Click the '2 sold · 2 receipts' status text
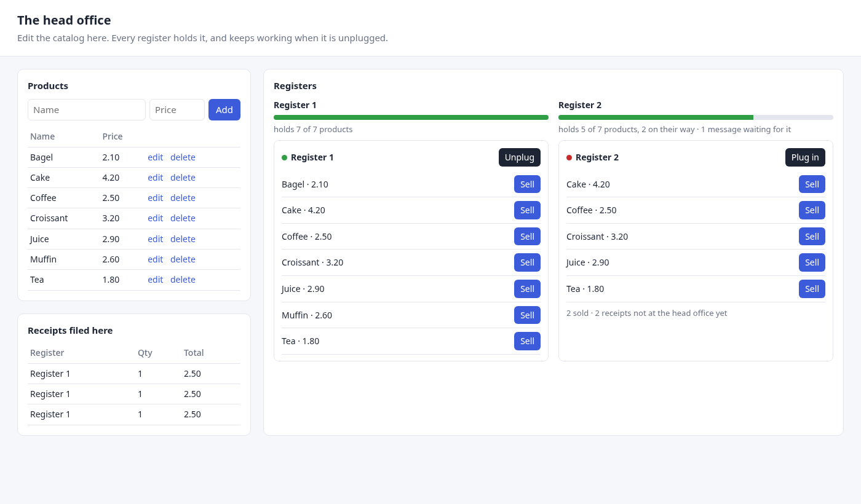Screen dimensions: 861x504 point(646,313)
